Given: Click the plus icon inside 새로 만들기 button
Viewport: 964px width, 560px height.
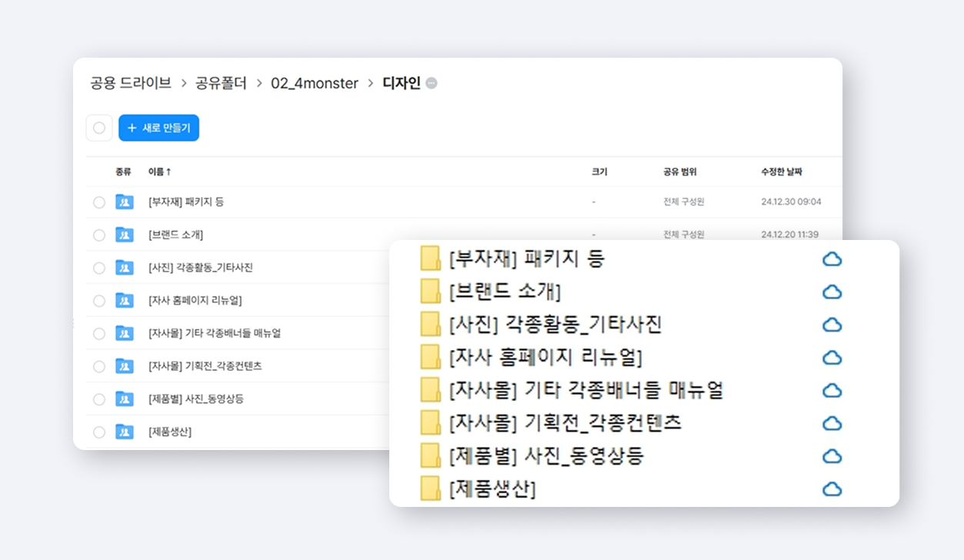Looking at the screenshot, I should pyautogui.click(x=132, y=128).
